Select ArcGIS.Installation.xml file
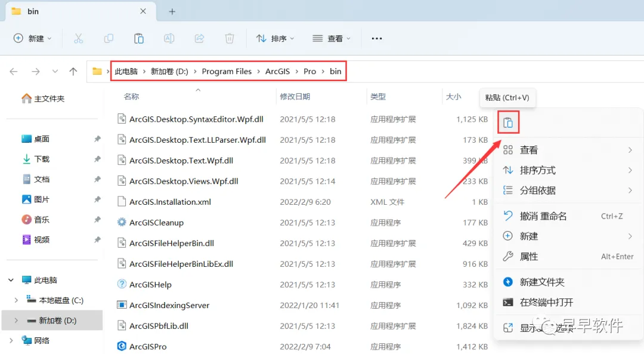Viewport: 644px width, 354px height. (170, 202)
